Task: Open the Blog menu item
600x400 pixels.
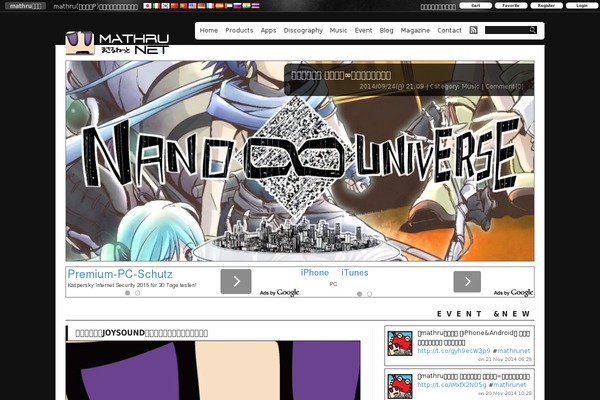Action: [386, 30]
